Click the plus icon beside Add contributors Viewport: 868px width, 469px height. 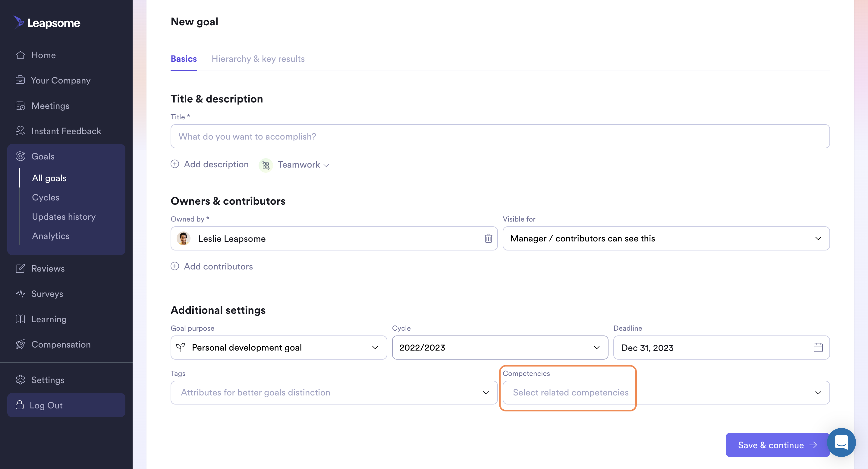pos(175,266)
